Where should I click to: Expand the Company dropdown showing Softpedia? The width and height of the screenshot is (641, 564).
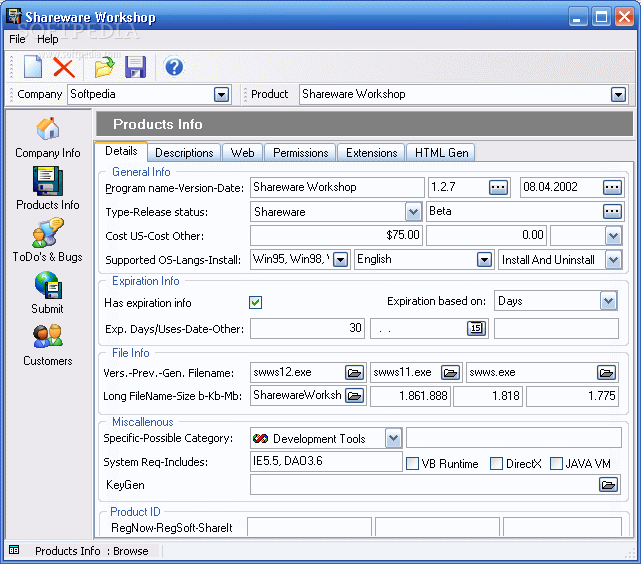[221, 95]
